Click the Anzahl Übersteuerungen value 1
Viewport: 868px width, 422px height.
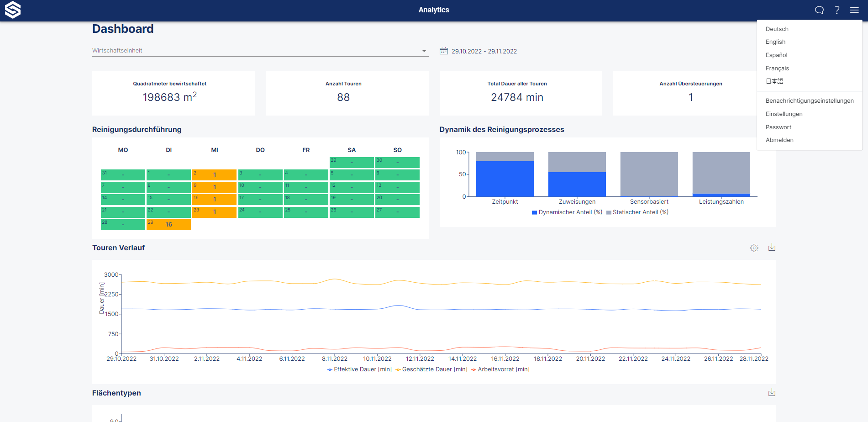691,97
